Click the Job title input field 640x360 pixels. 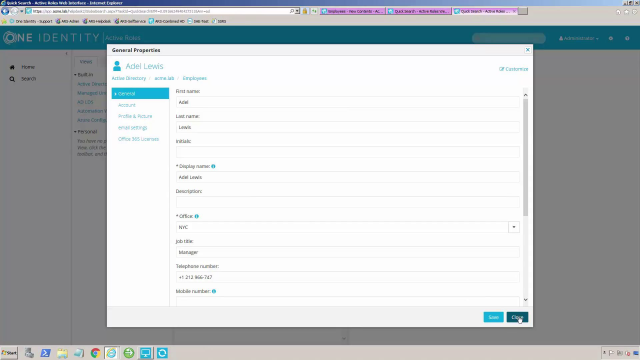(347, 252)
